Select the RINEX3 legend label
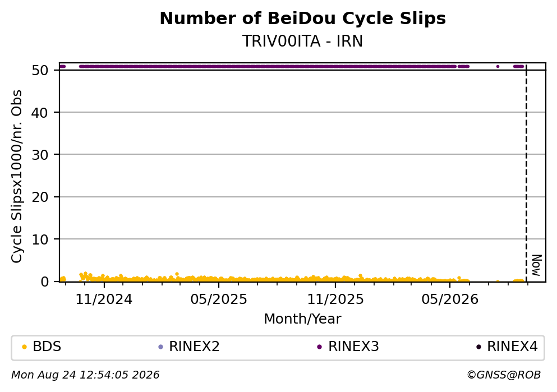557x392 pixels. 353,347
